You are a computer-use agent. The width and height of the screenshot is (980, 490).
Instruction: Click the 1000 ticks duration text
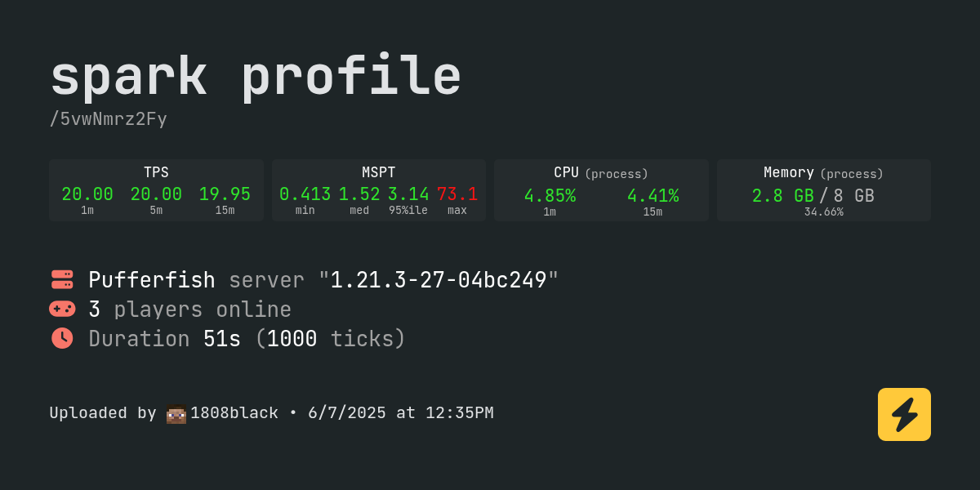click(336, 339)
